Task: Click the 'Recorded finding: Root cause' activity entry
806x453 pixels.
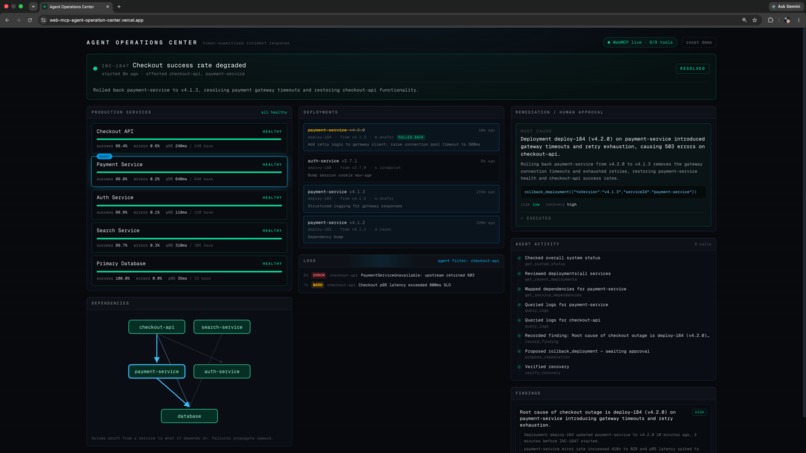Action: [x=617, y=335]
